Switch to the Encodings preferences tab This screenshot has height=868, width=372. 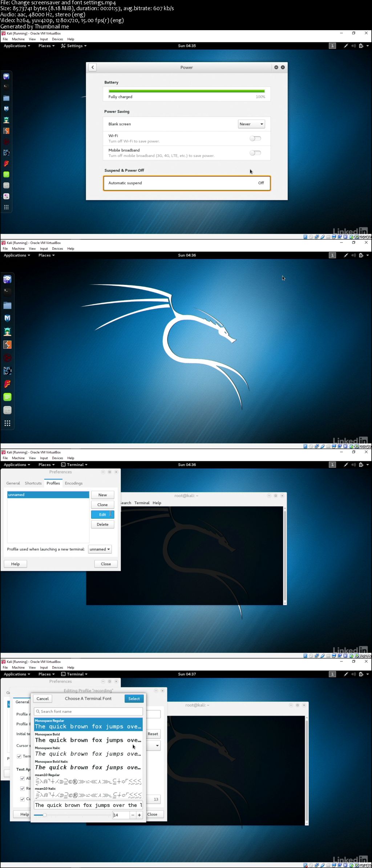74,483
